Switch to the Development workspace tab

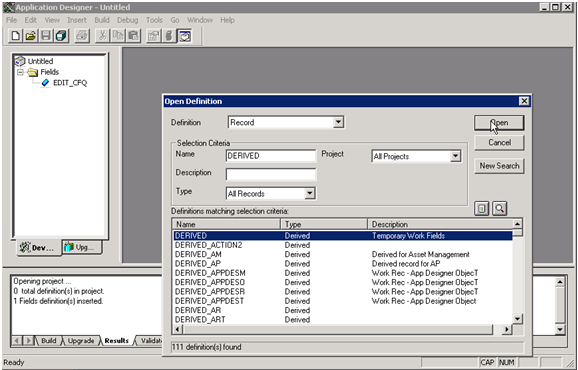tap(38, 248)
